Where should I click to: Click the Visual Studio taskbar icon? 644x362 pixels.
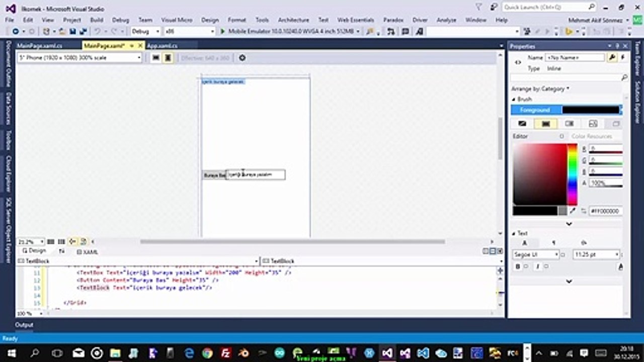click(x=387, y=353)
